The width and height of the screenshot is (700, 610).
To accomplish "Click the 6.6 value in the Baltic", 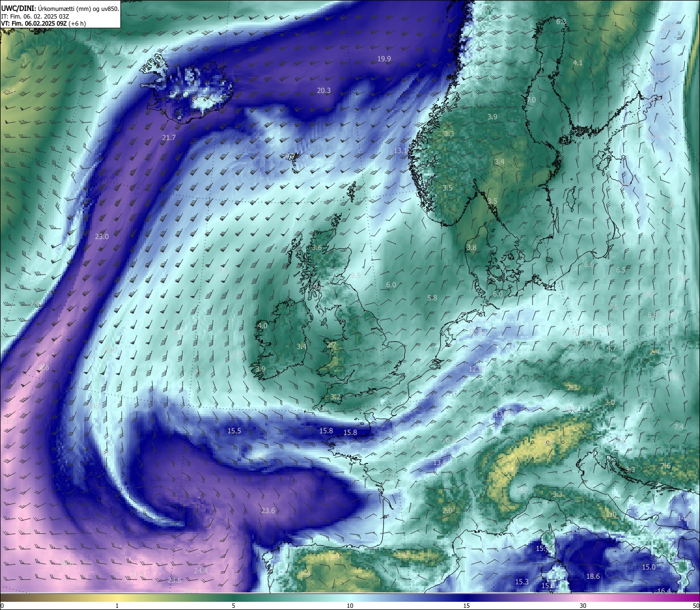I will click(589, 265).
